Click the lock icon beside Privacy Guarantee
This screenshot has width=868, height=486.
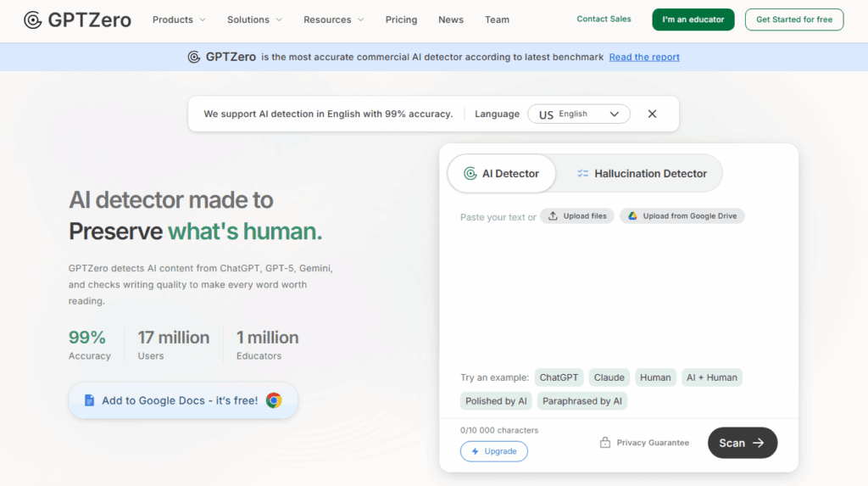tap(605, 442)
